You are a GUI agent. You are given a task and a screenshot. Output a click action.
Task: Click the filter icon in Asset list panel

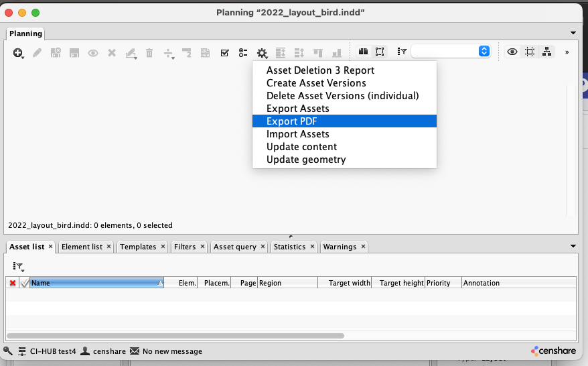pyautogui.click(x=18, y=266)
